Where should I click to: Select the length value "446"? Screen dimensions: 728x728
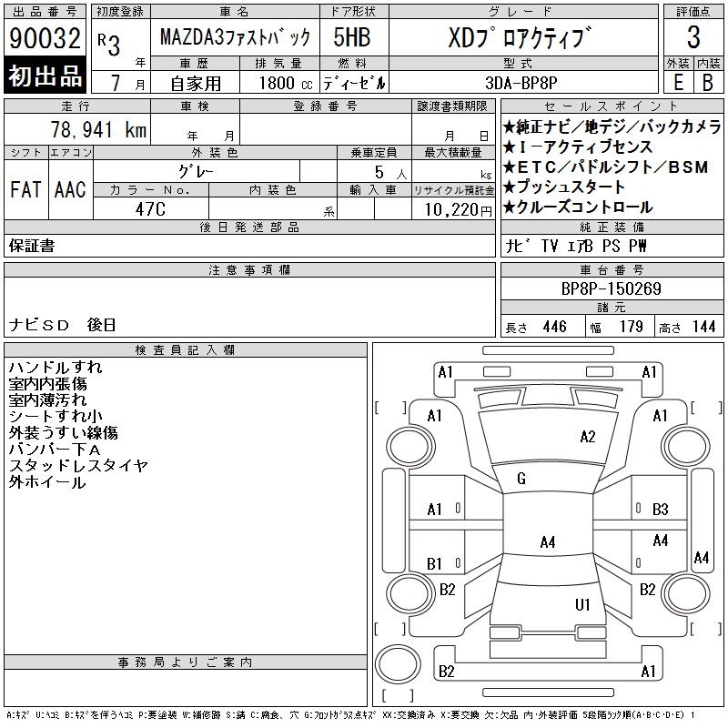(x=554, y=327)
